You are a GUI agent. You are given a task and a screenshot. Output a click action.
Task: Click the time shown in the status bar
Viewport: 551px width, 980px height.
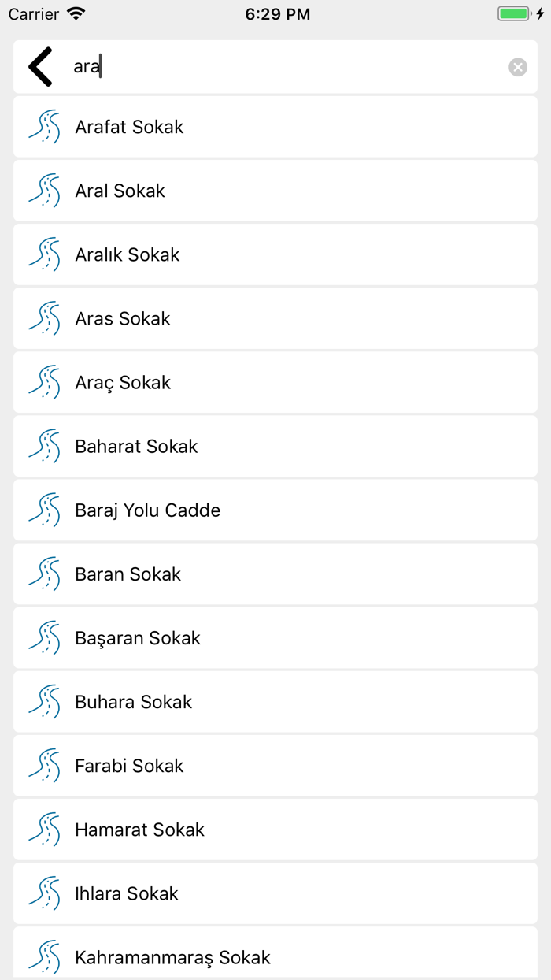(277, 13)
